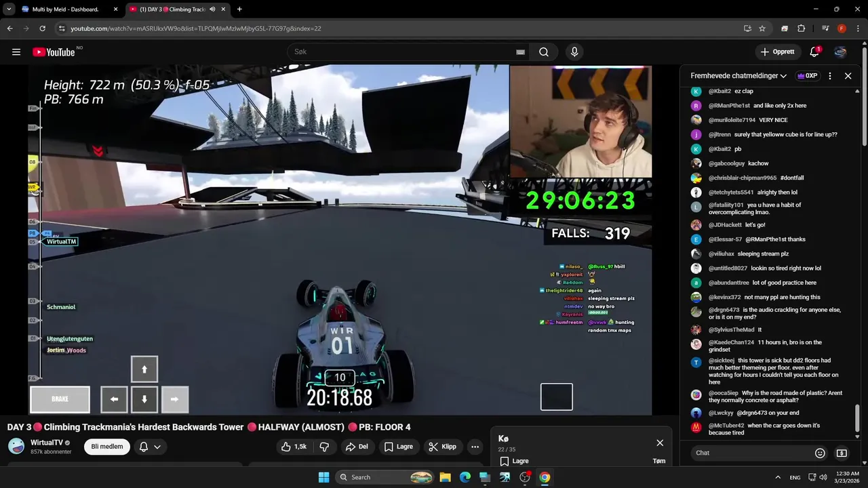Like the video showing 1,5k
This screenshot has height=488, width=868.
294,447
